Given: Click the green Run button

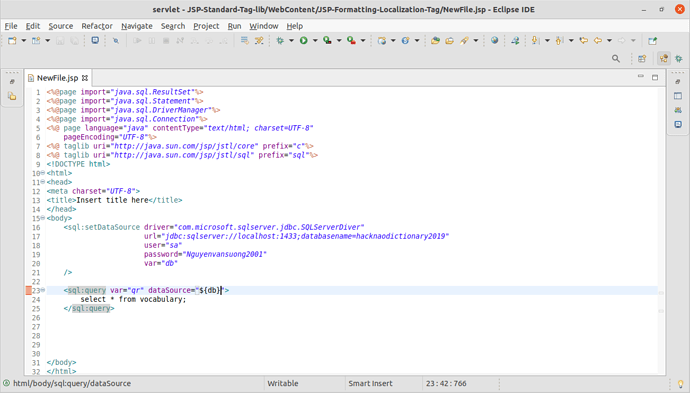Looking at the screenshot, I should [x=304, y=40].
